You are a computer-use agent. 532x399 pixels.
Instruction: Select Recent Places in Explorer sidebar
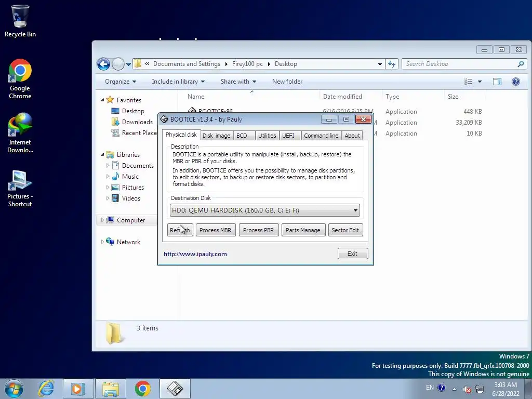coord(135,132)
